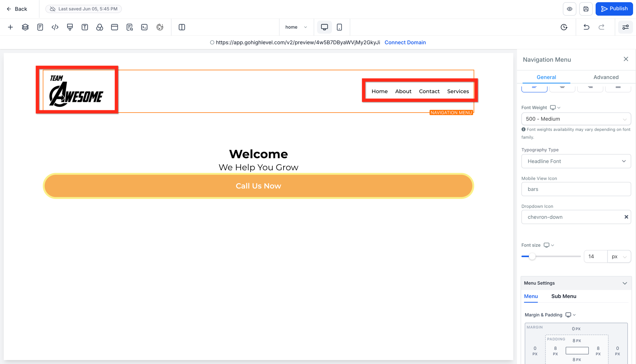Preview the page with the eye icon

(x=569, y=9)
